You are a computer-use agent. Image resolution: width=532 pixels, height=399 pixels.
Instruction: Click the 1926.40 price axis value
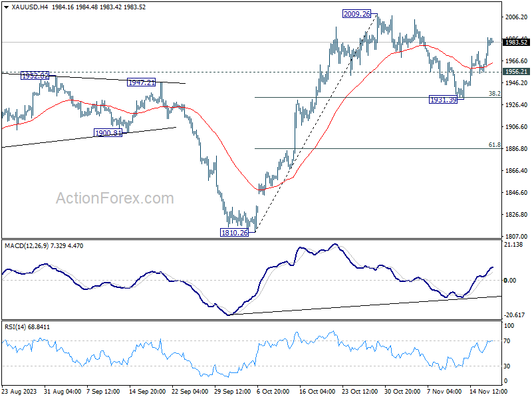pos(516,105)
